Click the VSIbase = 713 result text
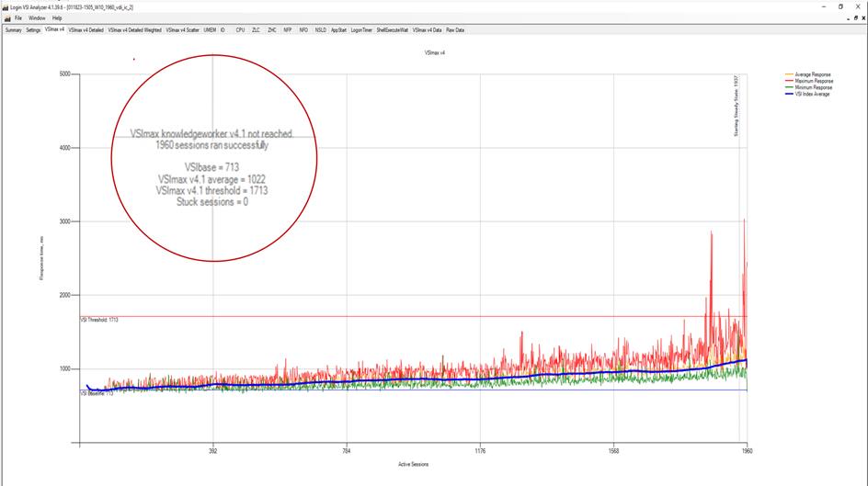This screenshot has height=486, width=868. [212, 168]
